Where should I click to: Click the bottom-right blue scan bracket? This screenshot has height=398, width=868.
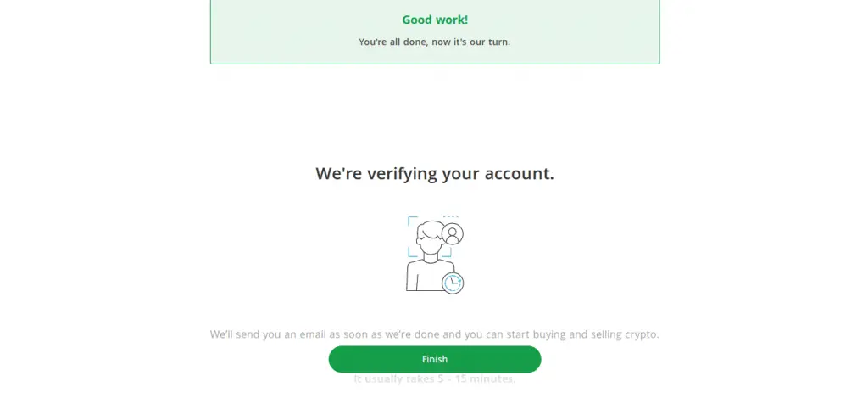(447, 253)
